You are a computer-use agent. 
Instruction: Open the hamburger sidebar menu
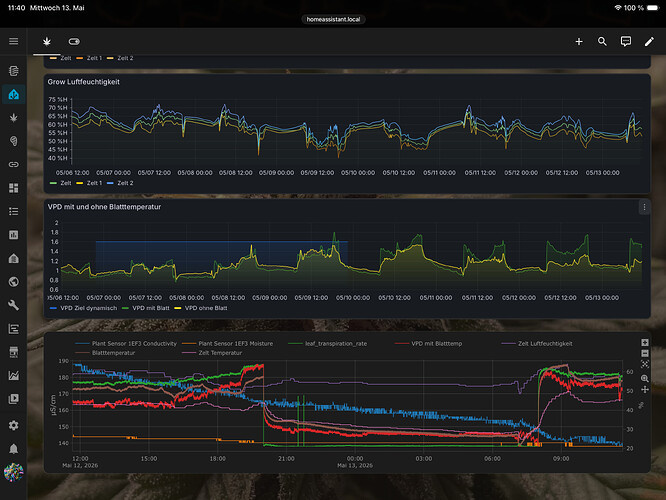point(14,41)
